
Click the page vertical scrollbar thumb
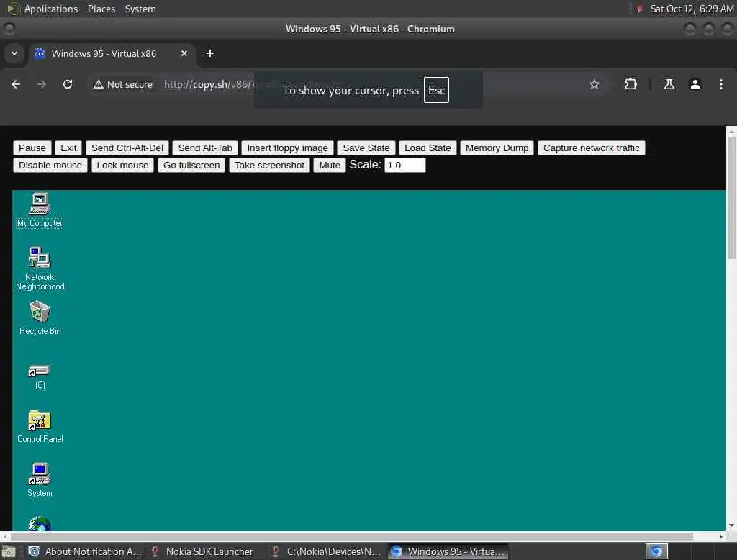coord(731,197)
